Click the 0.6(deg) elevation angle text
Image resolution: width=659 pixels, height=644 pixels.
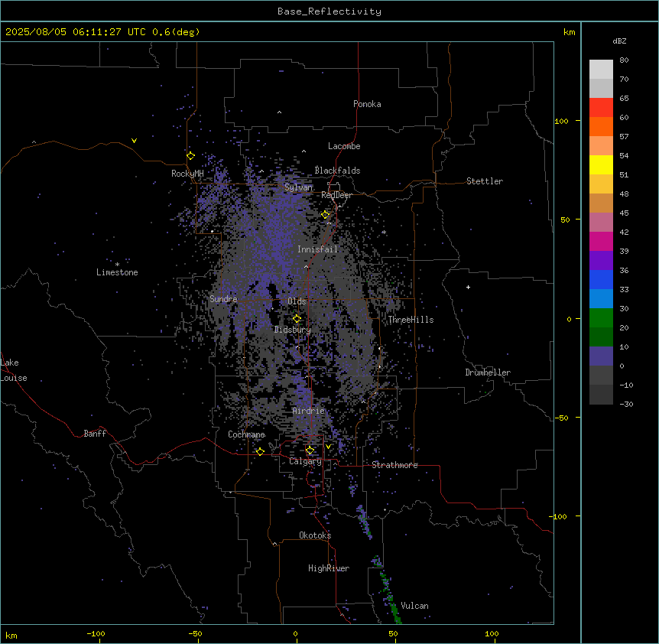pyautogui.click(x=176, y=32)
